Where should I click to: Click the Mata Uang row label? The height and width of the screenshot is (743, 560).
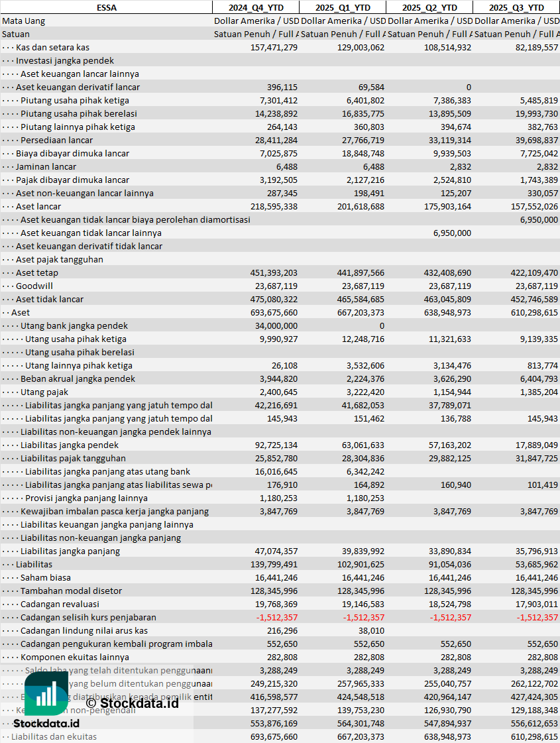click(24, 21)
